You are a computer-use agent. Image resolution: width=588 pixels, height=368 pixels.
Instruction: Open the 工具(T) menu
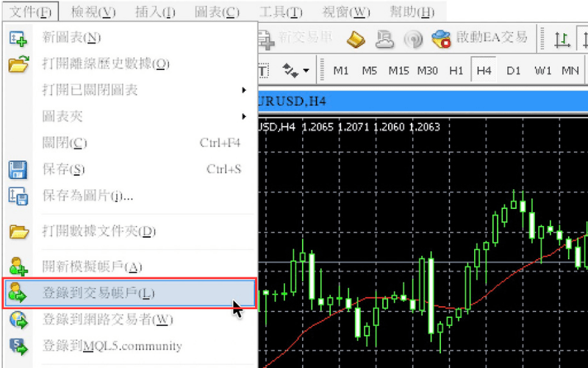pyautogui.click(x=281, y=12)
